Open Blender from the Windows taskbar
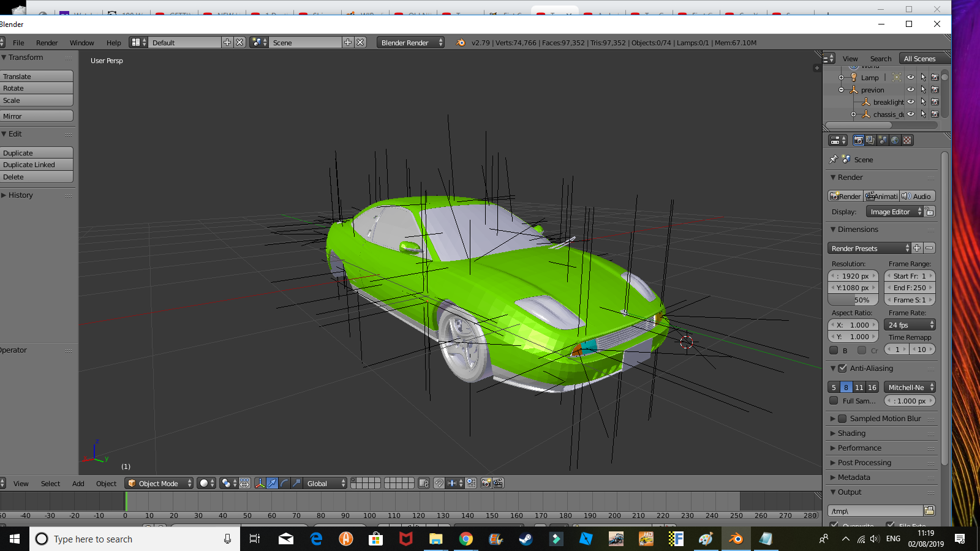Image resolution: width=980 pixels, height=551 pixels. tap(735, 539)
